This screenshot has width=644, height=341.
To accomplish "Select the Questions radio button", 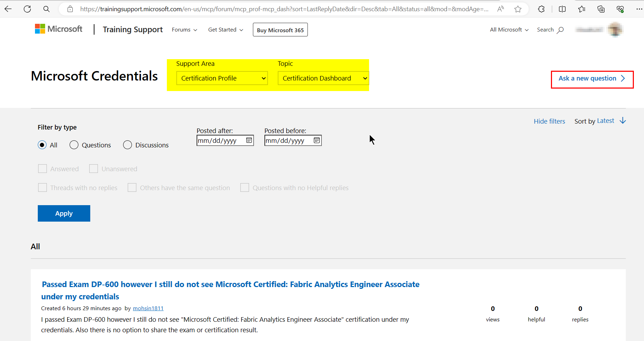I will pos(74,145).
